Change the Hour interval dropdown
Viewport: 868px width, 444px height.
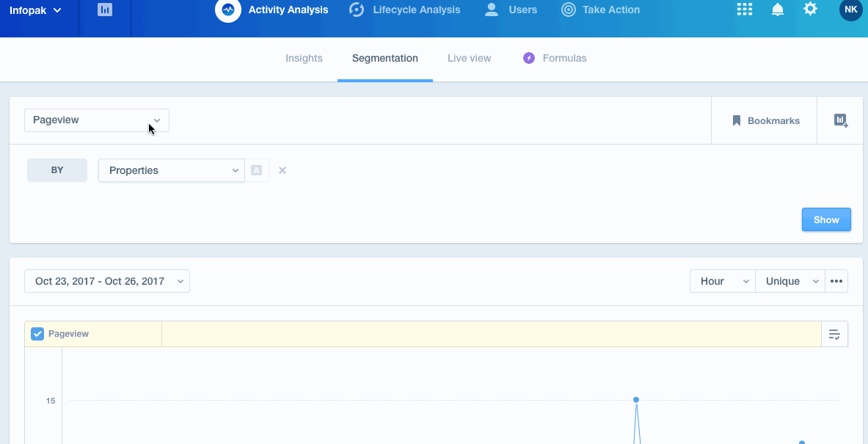coord(722,281)
